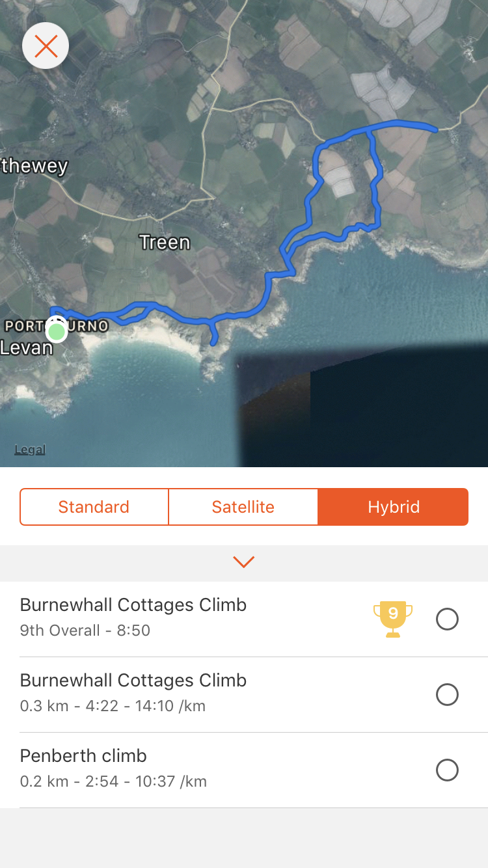This screenshot has width=488, height=868.
Task: Open the Legal link on the map
Action: click(30, 450)
